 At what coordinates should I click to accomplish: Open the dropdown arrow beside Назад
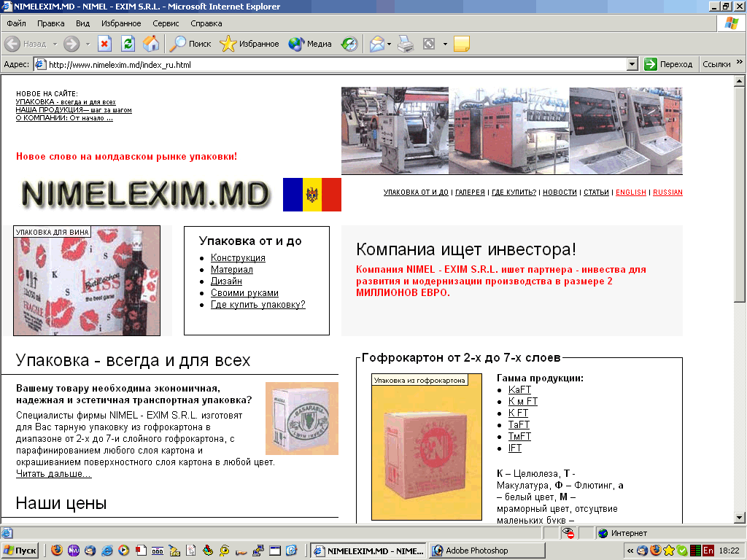point(55,44)
